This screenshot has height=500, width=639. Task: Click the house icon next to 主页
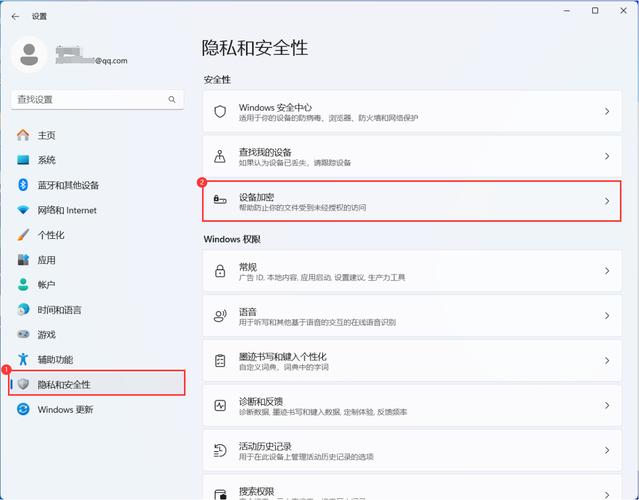(23, 135)
